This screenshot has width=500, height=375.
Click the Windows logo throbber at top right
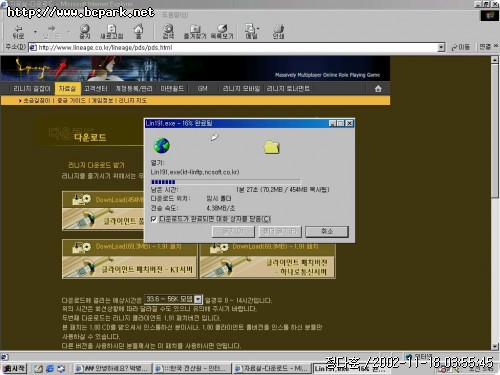click(489, 16)
